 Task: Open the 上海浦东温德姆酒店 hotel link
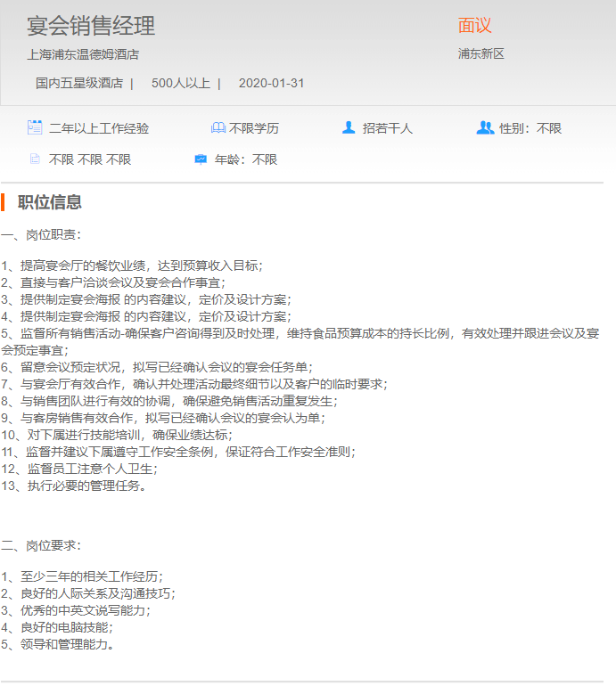(83, 54)
